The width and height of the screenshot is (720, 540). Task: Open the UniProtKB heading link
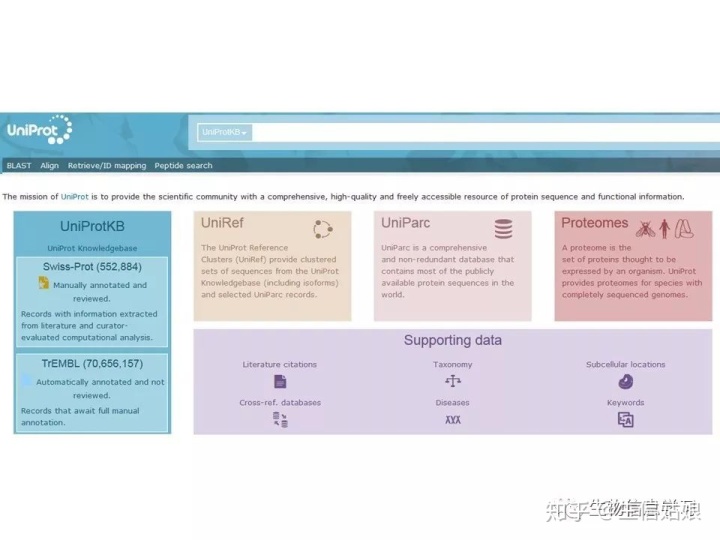[92, 226]
